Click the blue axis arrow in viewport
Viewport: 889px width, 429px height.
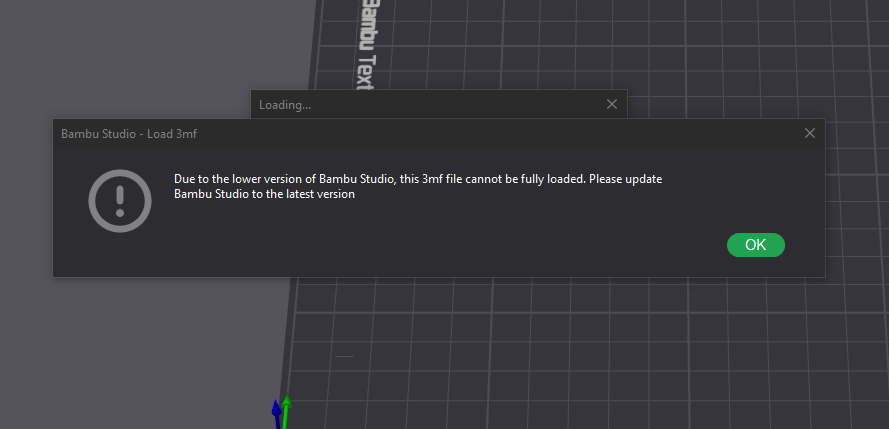pyautogui.click(x=277, y=414)
